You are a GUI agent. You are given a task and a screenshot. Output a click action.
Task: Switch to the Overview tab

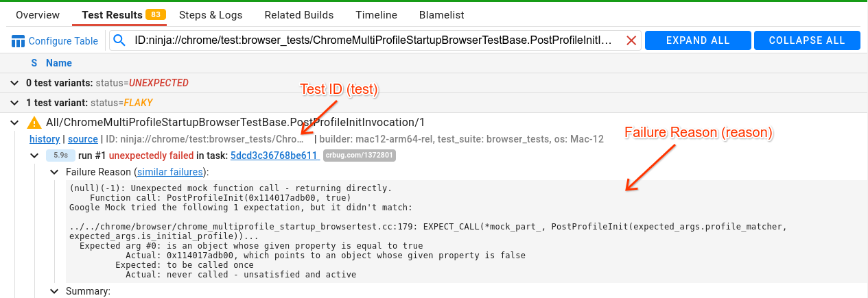(37, 14)
